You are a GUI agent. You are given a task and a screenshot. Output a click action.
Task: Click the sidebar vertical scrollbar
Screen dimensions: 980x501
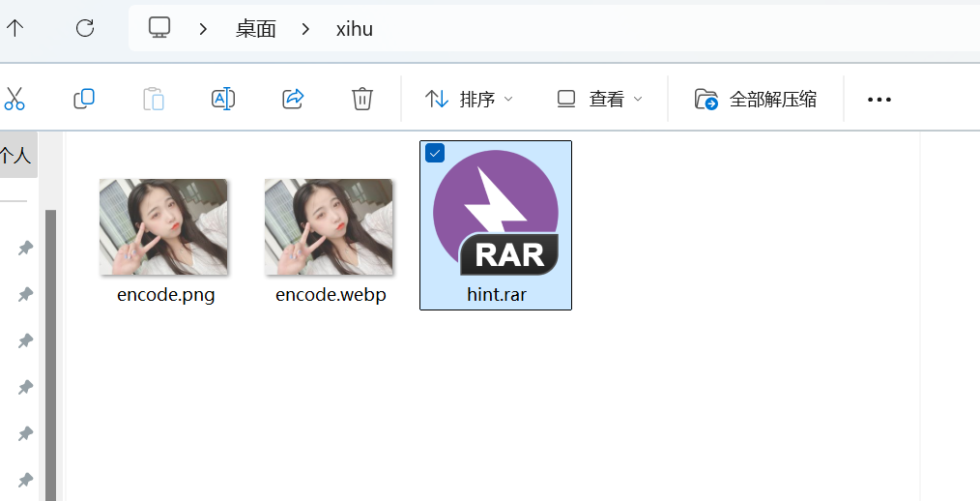(50, 355)
